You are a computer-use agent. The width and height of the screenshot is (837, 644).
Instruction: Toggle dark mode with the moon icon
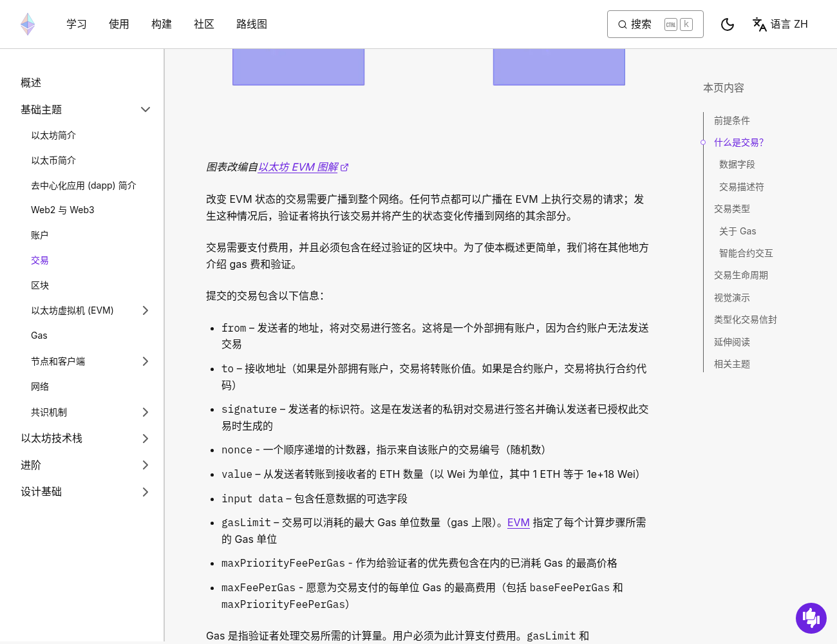click(728, 24)
